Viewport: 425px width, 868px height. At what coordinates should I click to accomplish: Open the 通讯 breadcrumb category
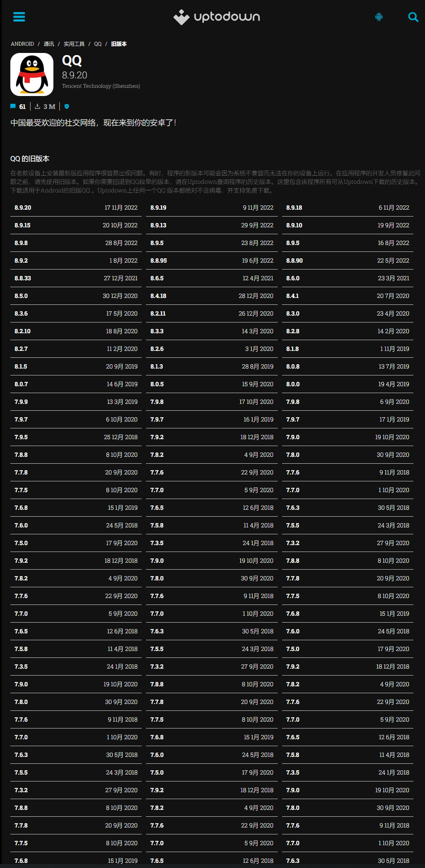49,44
